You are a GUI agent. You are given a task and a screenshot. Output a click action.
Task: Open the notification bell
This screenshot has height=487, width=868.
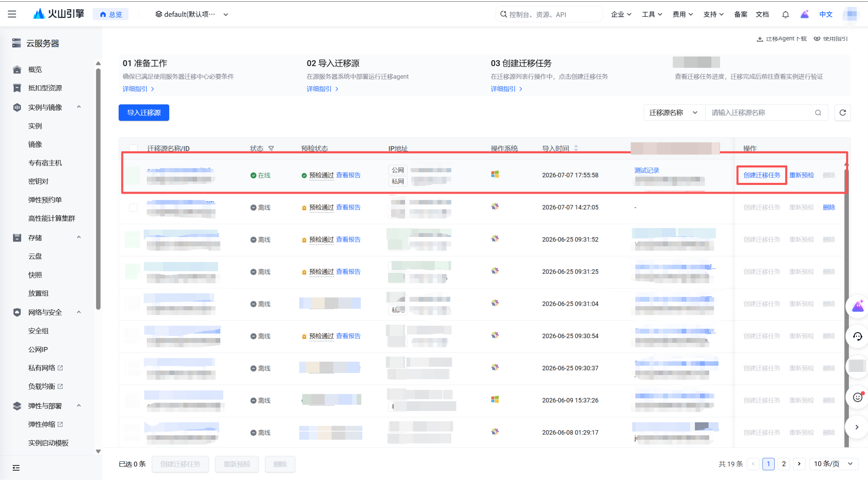click(786, 14)
